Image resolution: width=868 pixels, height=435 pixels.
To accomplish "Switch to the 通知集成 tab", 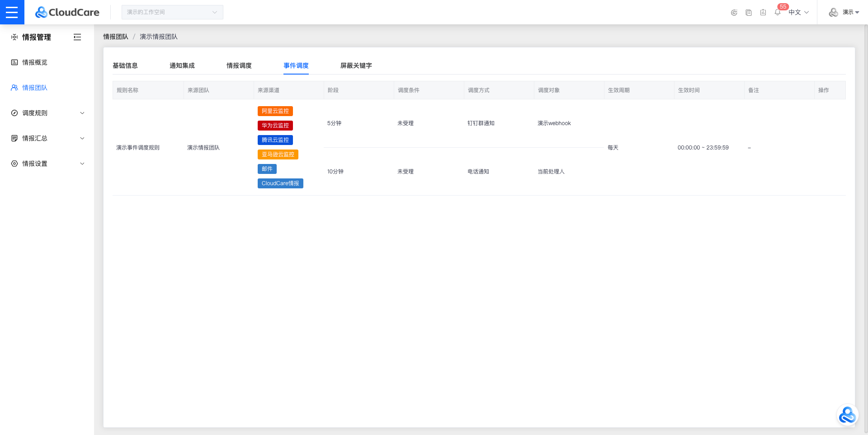I will 182,65.
